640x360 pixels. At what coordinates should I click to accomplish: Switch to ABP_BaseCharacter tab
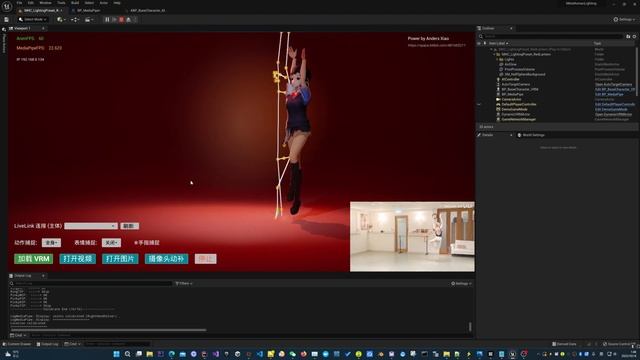pos(148,11)
